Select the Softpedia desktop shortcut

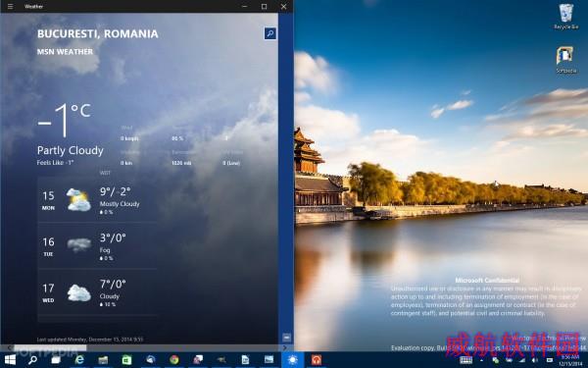565,60
